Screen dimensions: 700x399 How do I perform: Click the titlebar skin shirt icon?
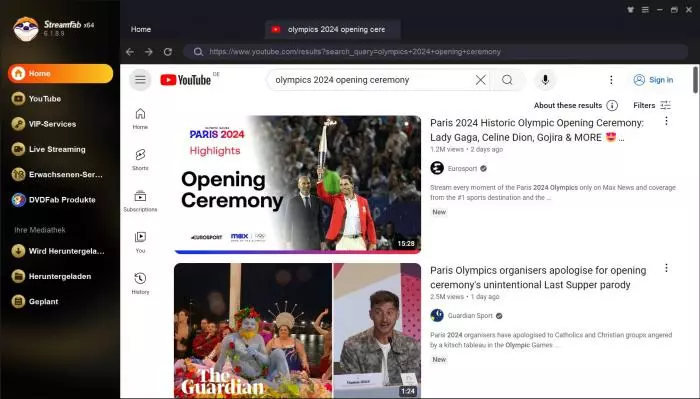click(x=630, y=9)
